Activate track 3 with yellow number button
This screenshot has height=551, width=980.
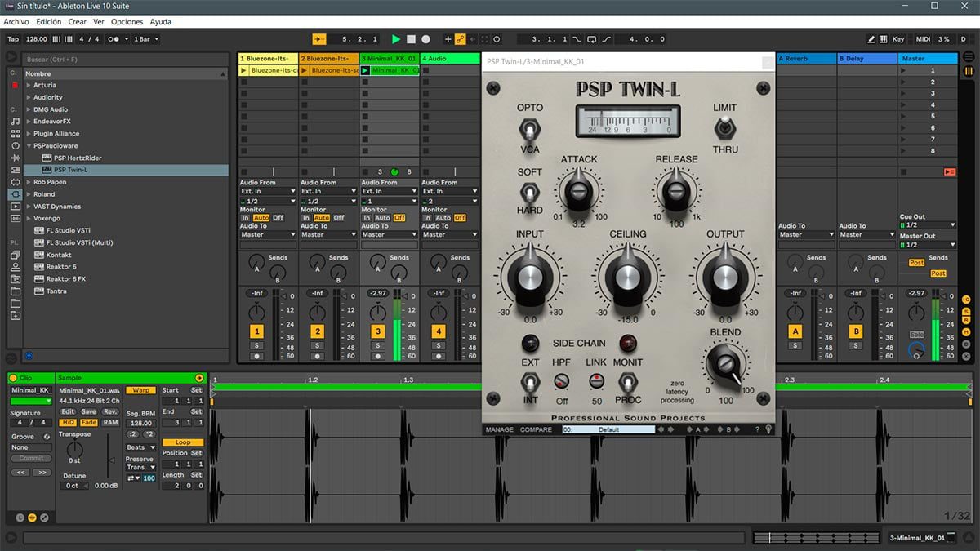click(x=378, y=331)
